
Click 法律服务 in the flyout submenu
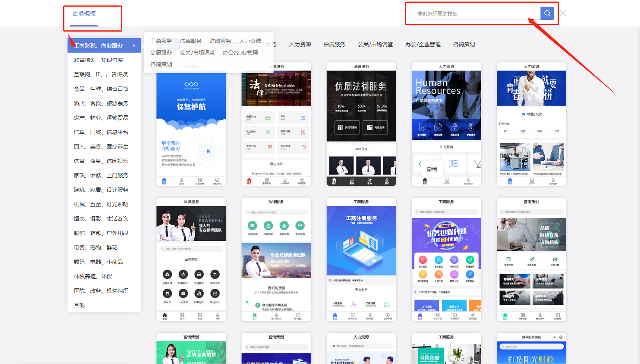(191, 41)
